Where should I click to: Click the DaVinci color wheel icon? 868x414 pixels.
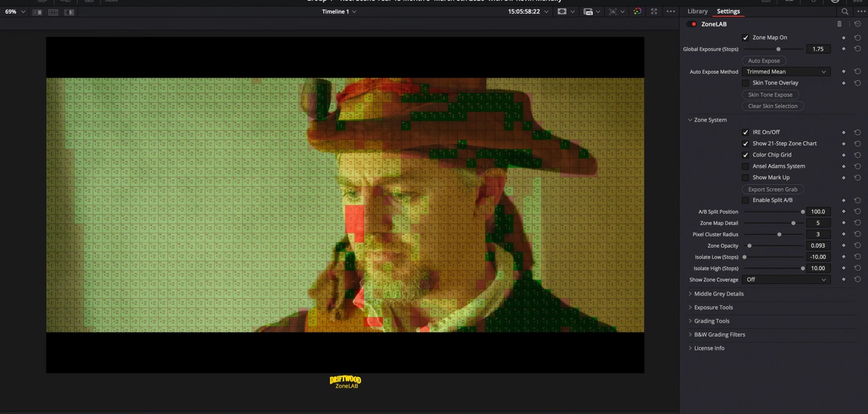coord(637,12)
